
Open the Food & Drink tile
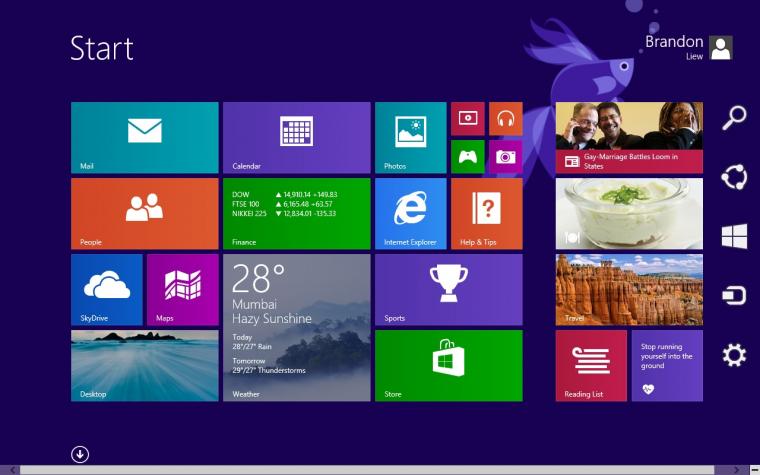(x=629, y=213)
